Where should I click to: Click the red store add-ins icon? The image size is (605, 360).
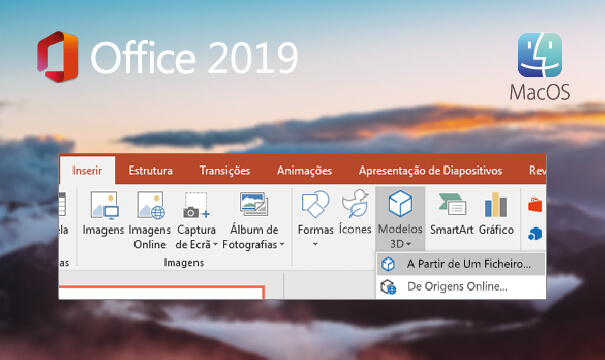[x=535, y=205]
